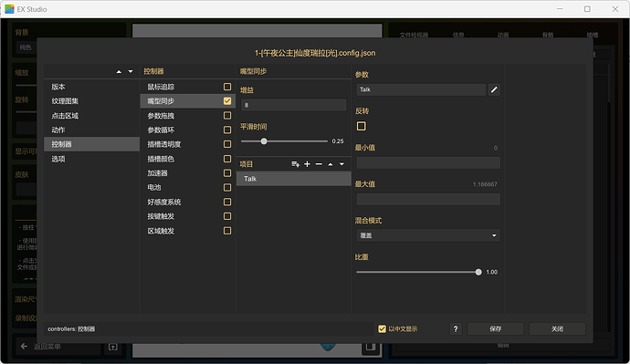Select 区域触发 row in controller list
The height and width of the screenshot is (364, 630).
pyautogui.click(x=188, y=231)
